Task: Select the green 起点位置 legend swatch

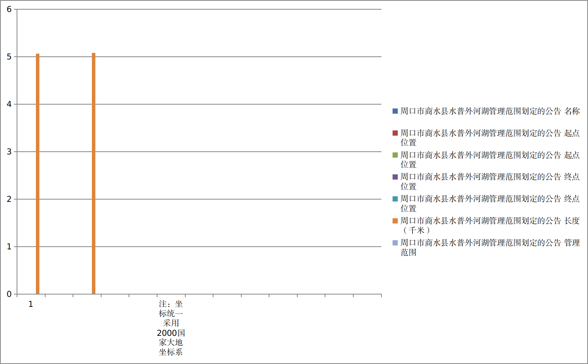Action: (x=395, y=155)
